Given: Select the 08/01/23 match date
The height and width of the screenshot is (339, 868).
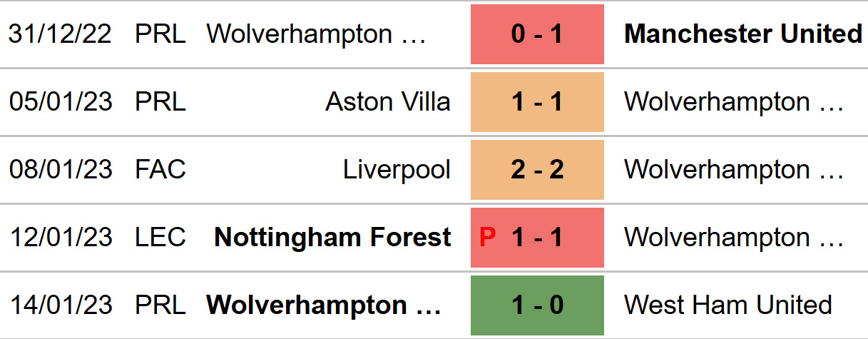Looking at the screenshot, I should pyautogui.click(x=61, y=170).
